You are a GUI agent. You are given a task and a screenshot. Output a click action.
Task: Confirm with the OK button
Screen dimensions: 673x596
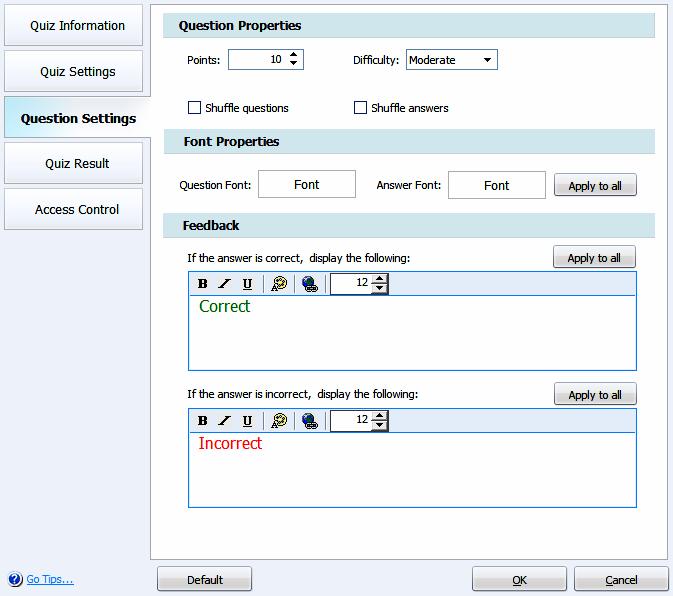click(x=519, y=579)
